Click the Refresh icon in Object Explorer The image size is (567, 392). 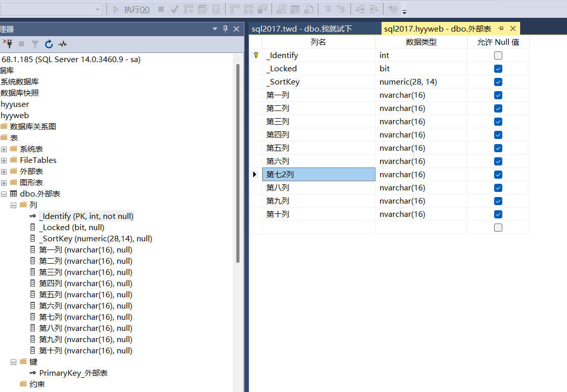pyautogui.click(x=49, y=44)
